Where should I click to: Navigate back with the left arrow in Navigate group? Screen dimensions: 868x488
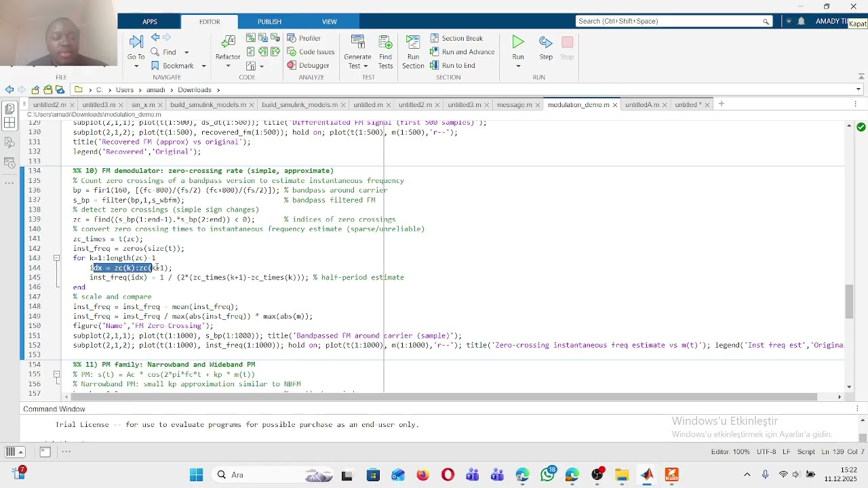pyautogui.click(x=155, y=37)
